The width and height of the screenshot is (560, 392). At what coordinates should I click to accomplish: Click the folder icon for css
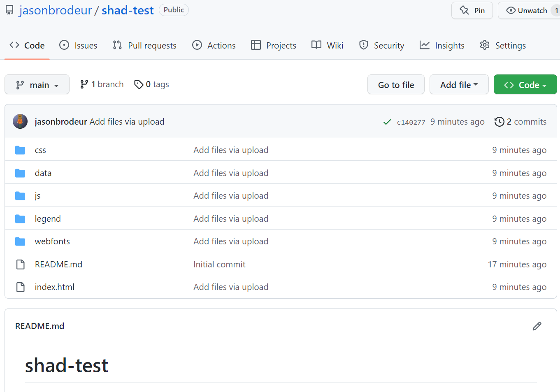(20, 150)
